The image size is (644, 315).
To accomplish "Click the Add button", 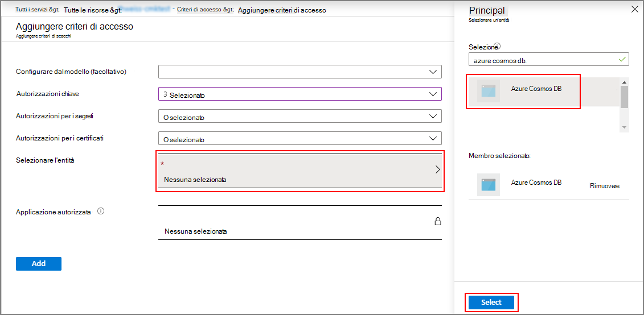I will (39, 264).
